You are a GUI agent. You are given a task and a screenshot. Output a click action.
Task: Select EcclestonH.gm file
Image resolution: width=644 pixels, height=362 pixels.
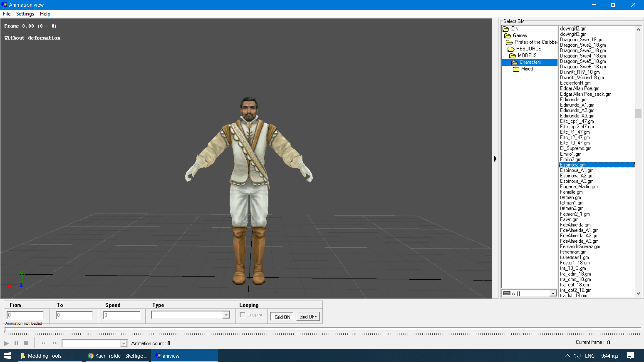point(575,83)
